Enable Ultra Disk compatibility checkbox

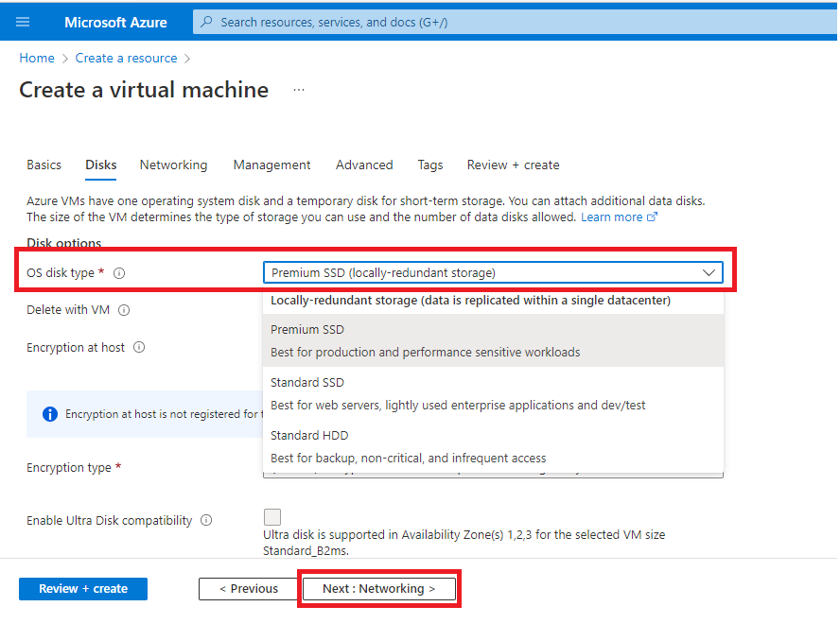[272, 517]
